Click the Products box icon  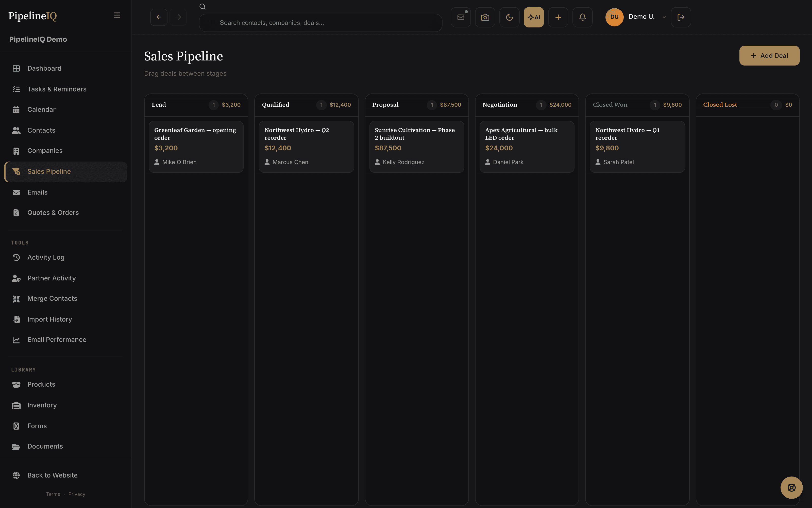point(16,384)
